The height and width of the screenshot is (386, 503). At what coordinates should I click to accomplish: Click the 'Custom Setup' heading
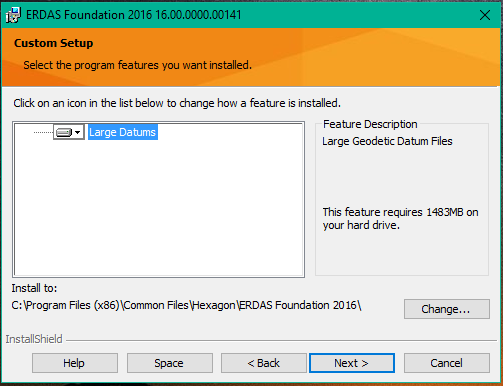coord(54,43)
